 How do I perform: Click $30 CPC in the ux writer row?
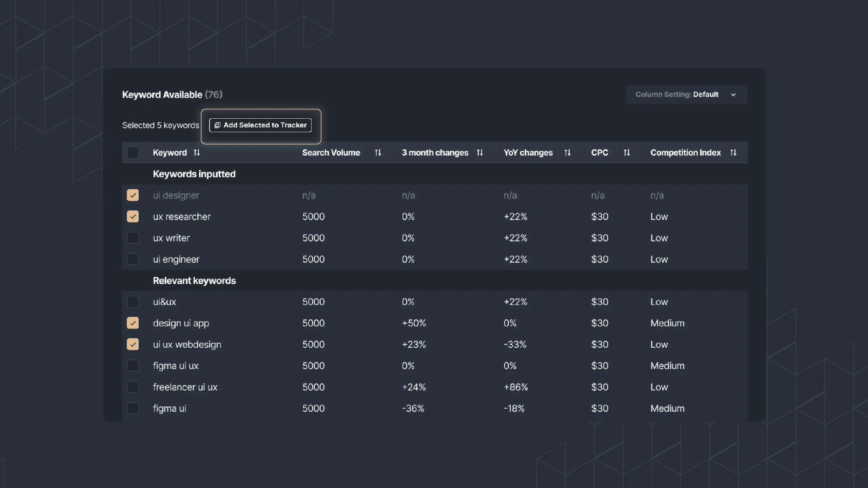click(x=599, y=238)
